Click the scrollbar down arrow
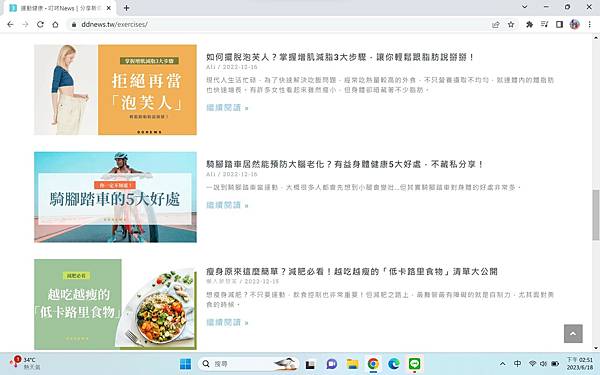 [596, 348]
